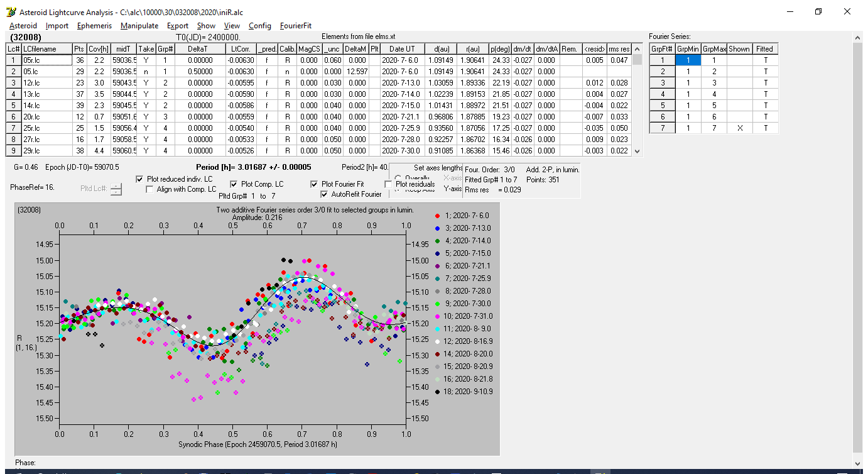Viewport: 868px width, 474px height.
Task: Select Fourier Series GrpFt# row 1
Action: (662, 60)
